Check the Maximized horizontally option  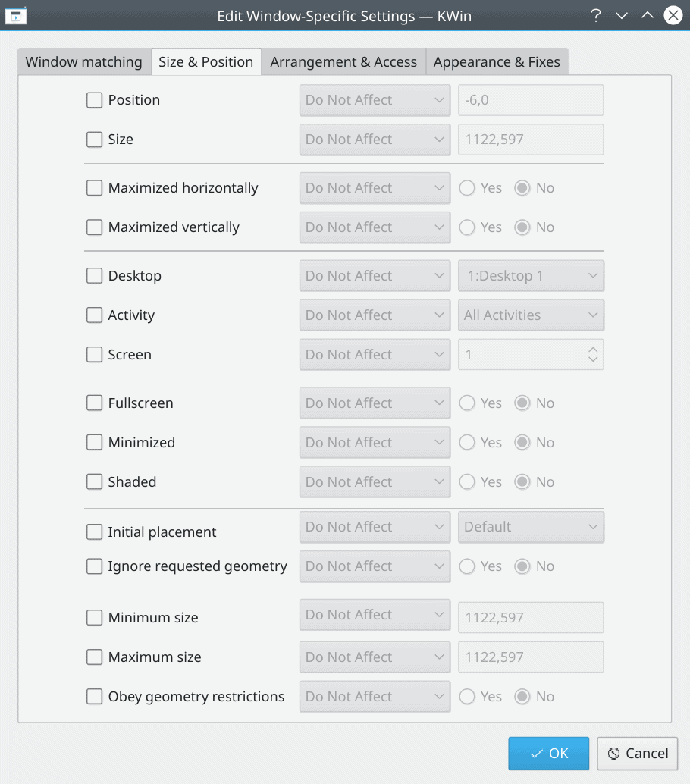click(x=94, y=188)
